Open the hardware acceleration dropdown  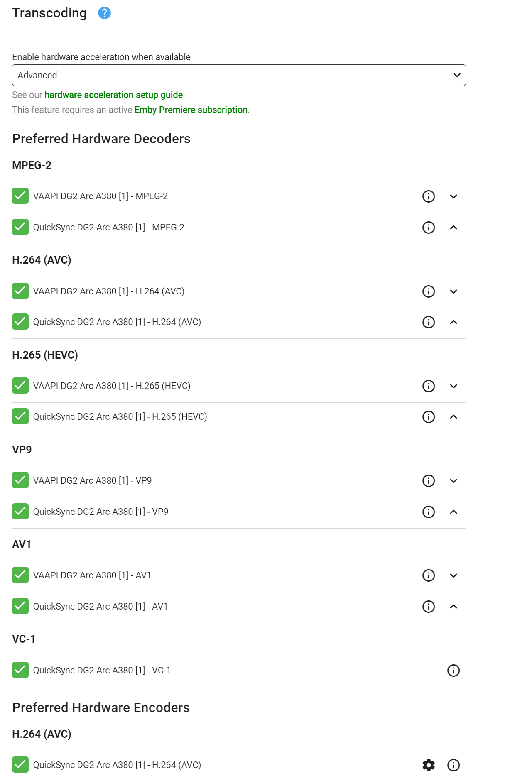[239, 75]
